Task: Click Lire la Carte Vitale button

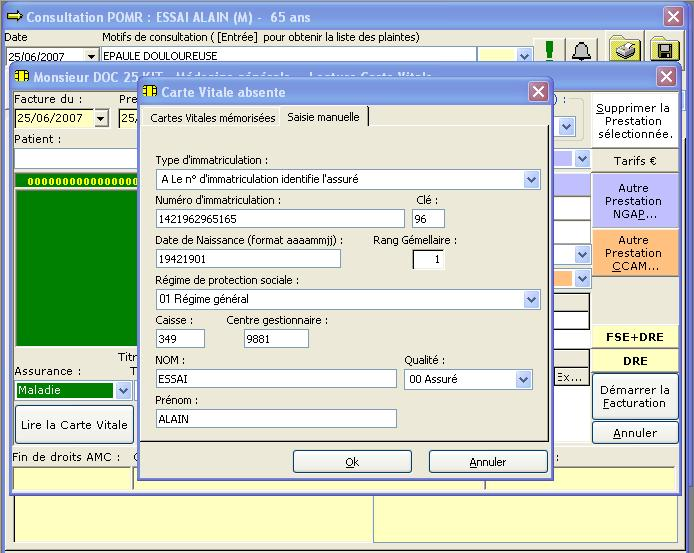Action: (75, 424)
